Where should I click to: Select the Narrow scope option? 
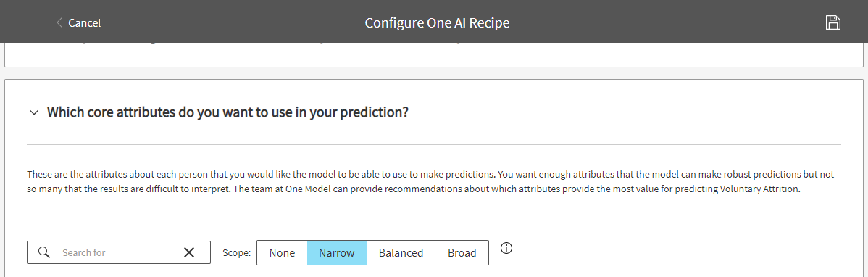click(337, 252)
